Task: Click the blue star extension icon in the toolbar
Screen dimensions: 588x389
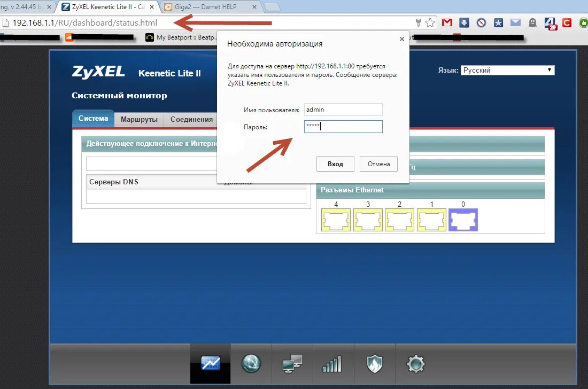Action: point(498,23)
